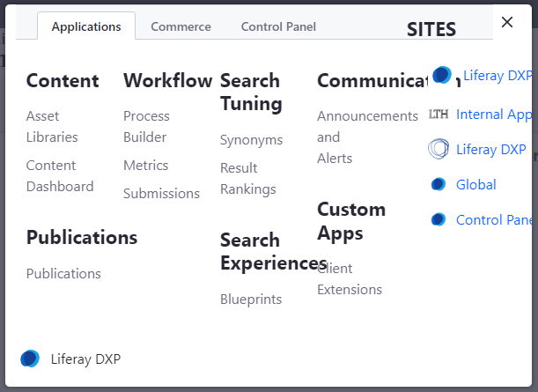Open the Publications link

63,274
